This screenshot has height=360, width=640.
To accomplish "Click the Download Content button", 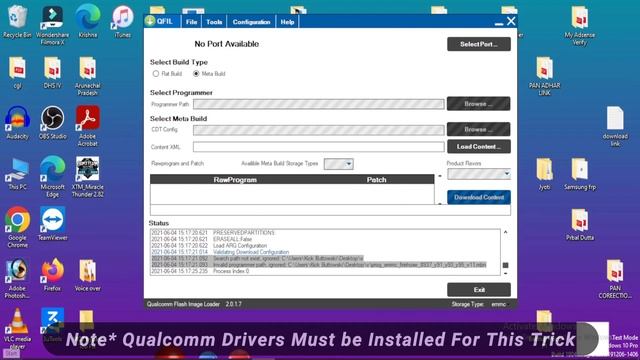I will (x=479, y=197).
